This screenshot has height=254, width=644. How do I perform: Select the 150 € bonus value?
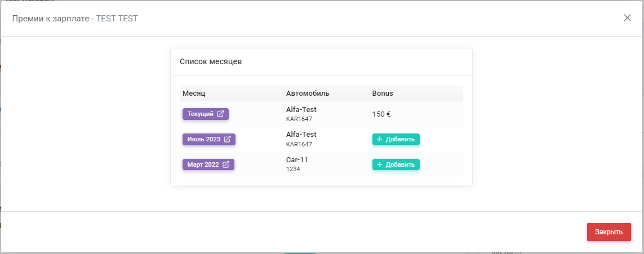tap(381, 114)
